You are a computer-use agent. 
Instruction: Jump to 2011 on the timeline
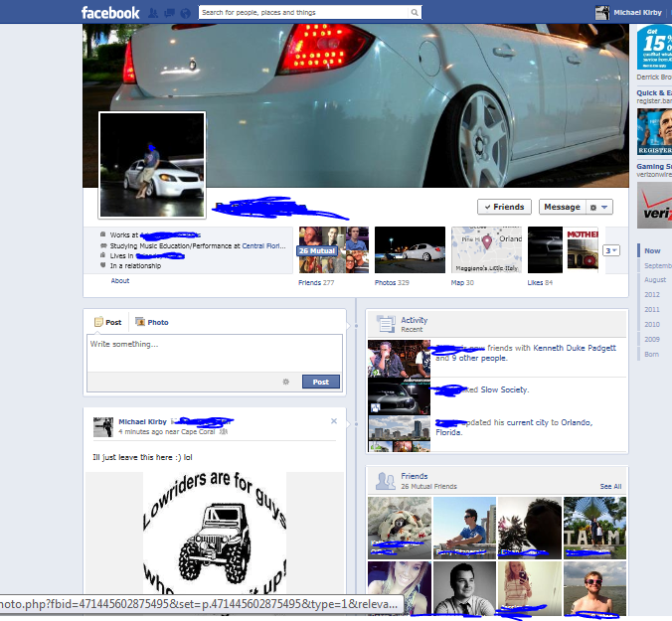(x=652, y=310)
